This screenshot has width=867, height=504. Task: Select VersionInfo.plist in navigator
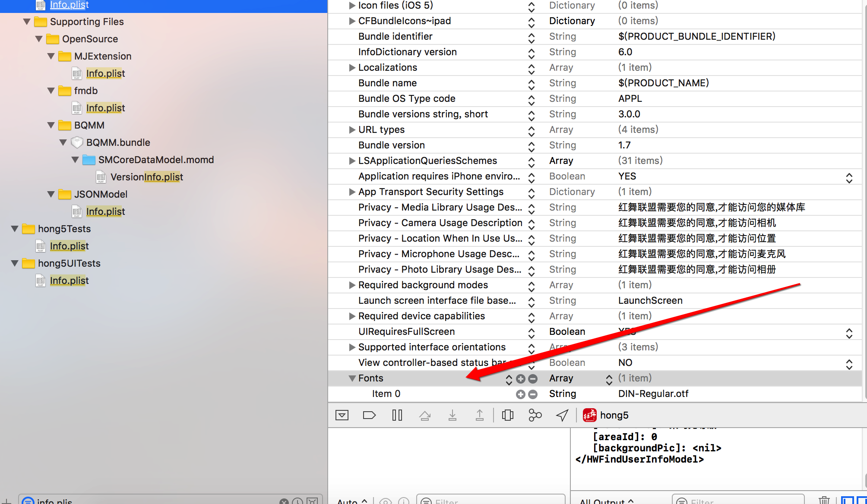point(146,177)
